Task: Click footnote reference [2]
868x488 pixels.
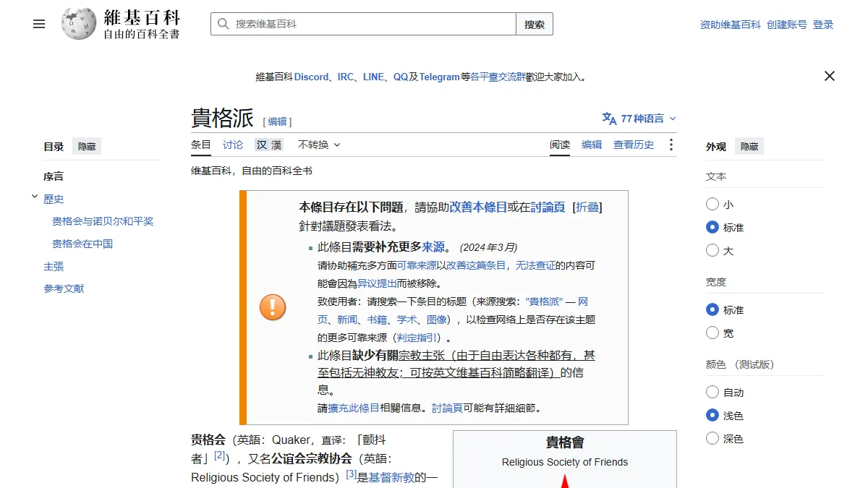Action: [220, 455]
